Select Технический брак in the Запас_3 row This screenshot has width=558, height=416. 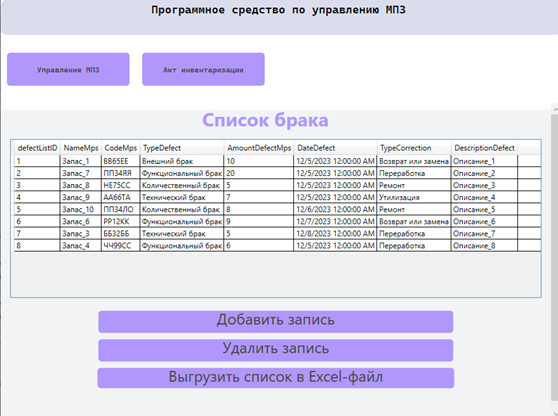(182, 234)
